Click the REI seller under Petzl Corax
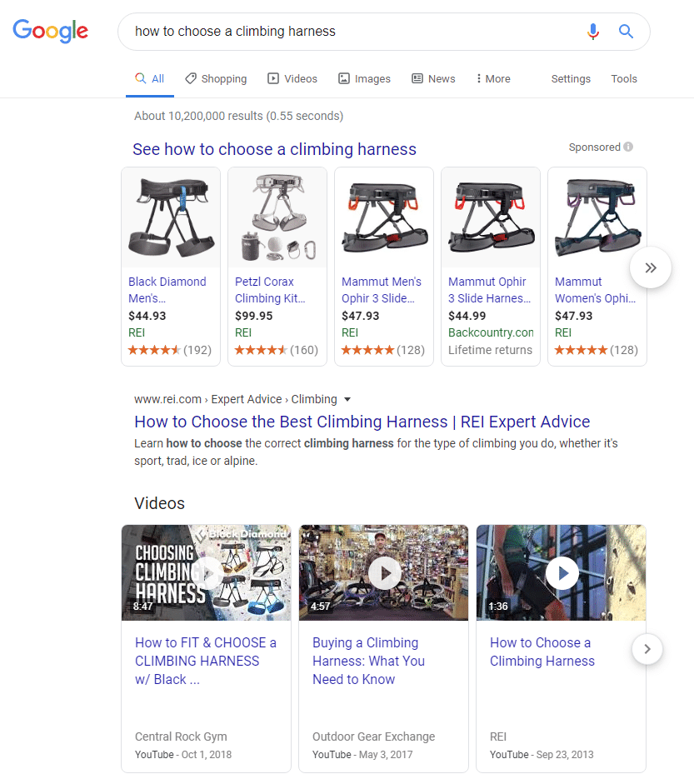This screenshot has height=784, width=694. (243, 333)
